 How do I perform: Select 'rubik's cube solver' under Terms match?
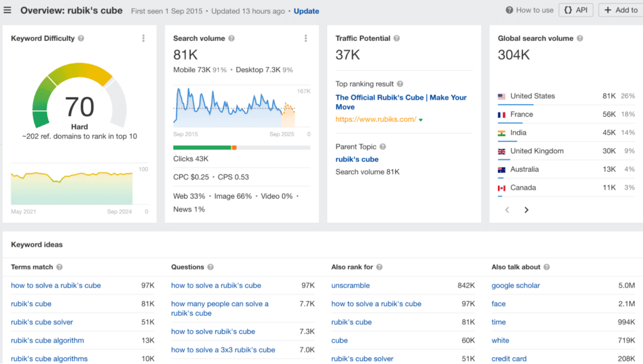(42, 322)
